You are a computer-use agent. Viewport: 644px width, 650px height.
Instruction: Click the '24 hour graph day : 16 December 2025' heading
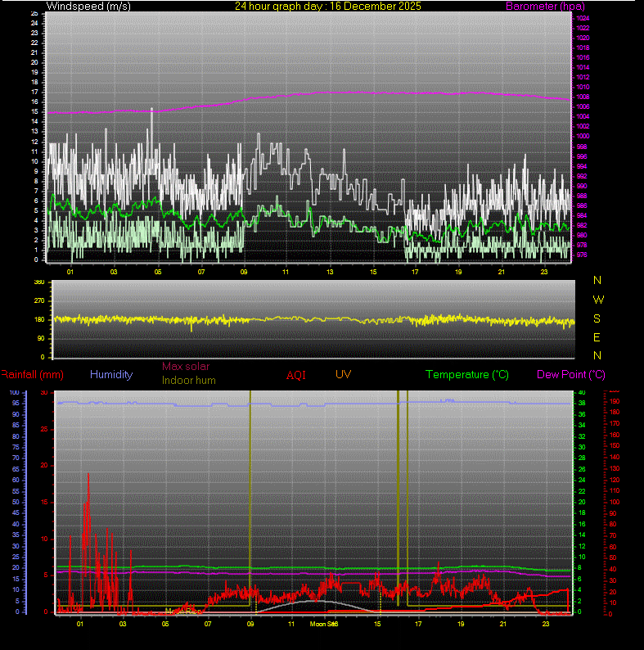[328, 7]
